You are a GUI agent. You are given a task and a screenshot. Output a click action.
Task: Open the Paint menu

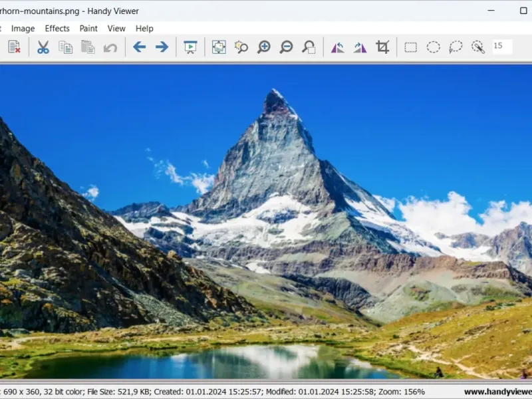88,29
